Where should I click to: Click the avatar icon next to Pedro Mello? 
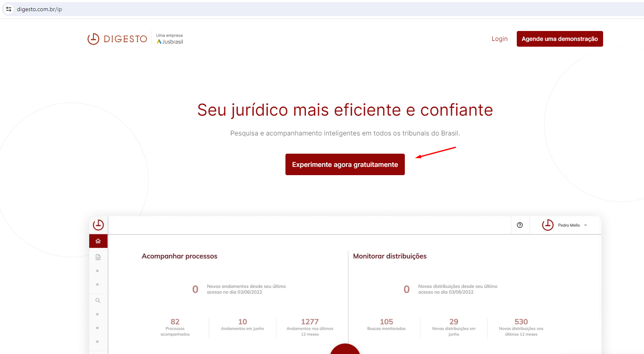(x=548, y=225)
